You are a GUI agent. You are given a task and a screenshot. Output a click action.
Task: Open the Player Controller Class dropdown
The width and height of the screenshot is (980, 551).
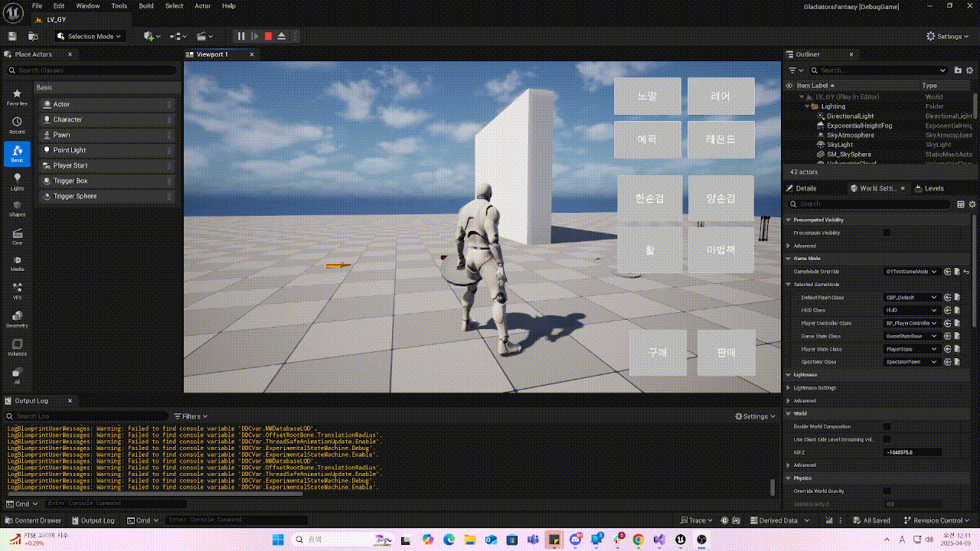(911, 323)
